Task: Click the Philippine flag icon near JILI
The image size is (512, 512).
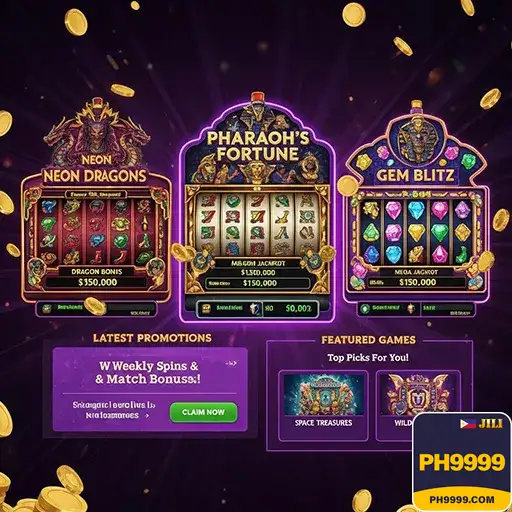Action: tap(468, 424)
